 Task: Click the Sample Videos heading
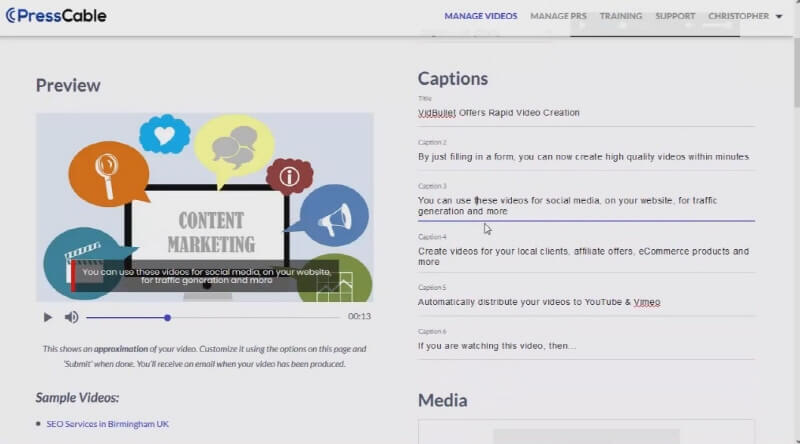pos(77,398)
